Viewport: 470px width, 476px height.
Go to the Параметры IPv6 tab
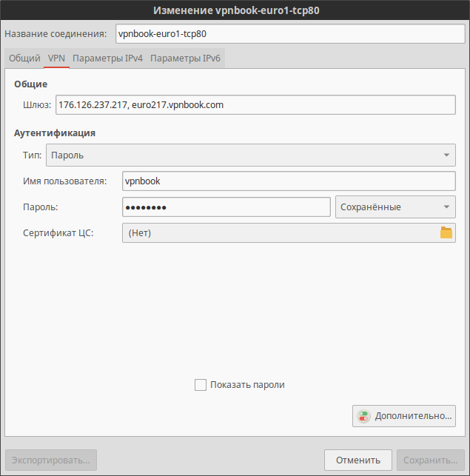click(x=185, y=58)
